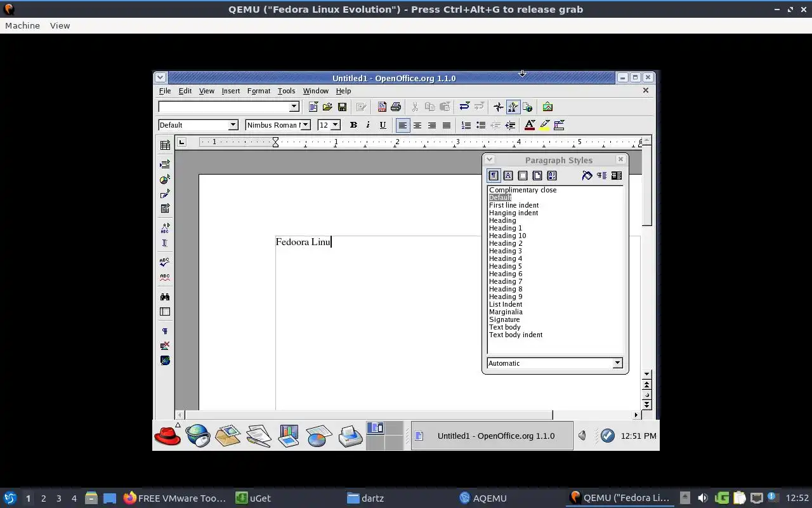Open the font name dropdown Nimbus Roman

[305, 125]
